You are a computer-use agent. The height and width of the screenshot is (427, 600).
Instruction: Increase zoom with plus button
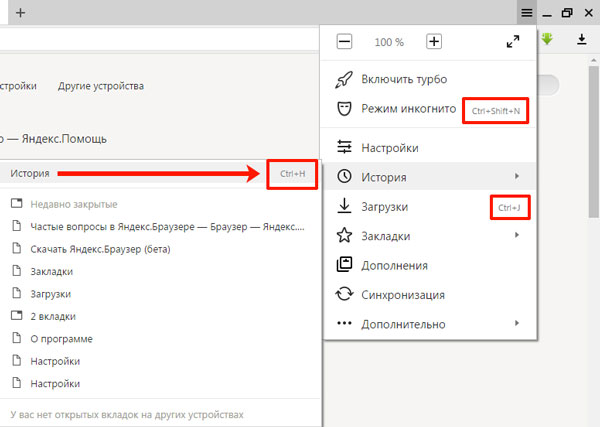434,42
